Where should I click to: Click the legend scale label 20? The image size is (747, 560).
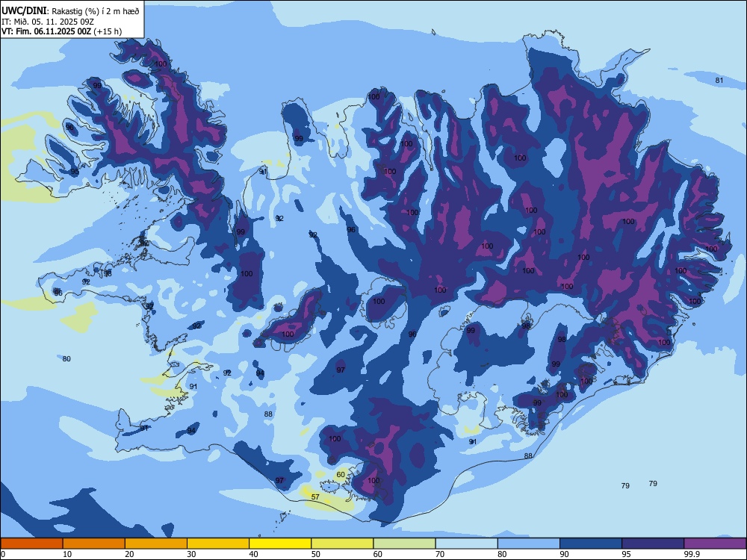pyautogui.click(x=129, y=554)
